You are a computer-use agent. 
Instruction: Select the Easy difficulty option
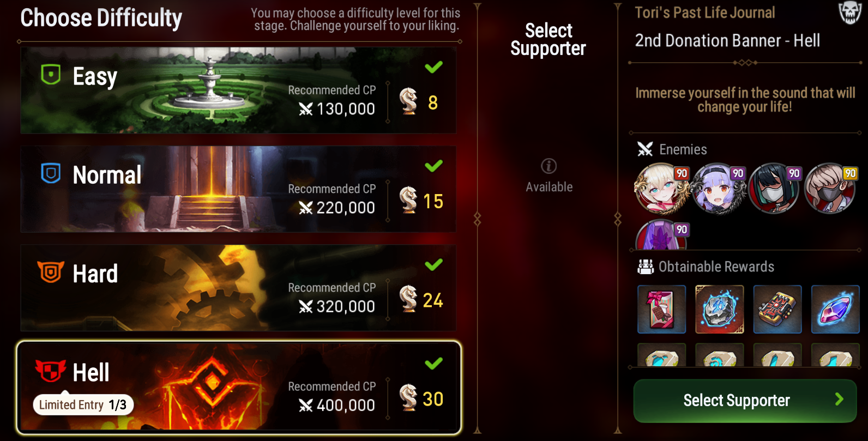pyautogui.click(x=238, y=90)
